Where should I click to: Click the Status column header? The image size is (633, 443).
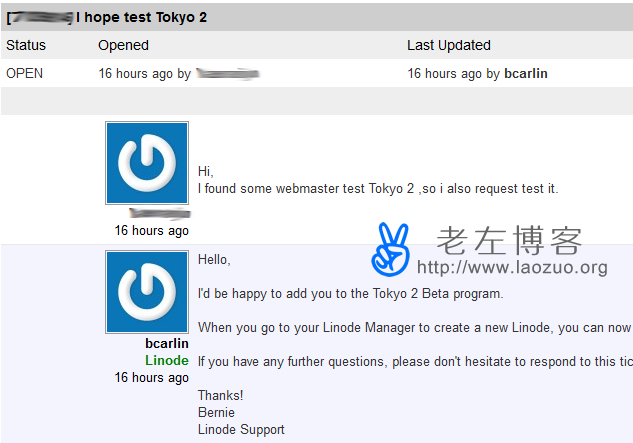(26, 45)
